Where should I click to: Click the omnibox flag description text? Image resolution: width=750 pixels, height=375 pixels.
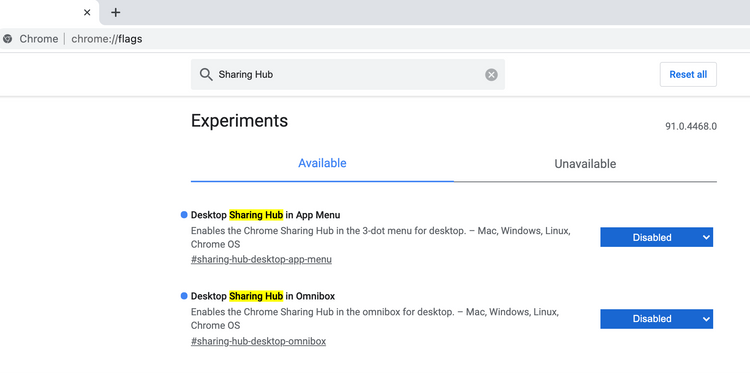(x=375, y=319)
